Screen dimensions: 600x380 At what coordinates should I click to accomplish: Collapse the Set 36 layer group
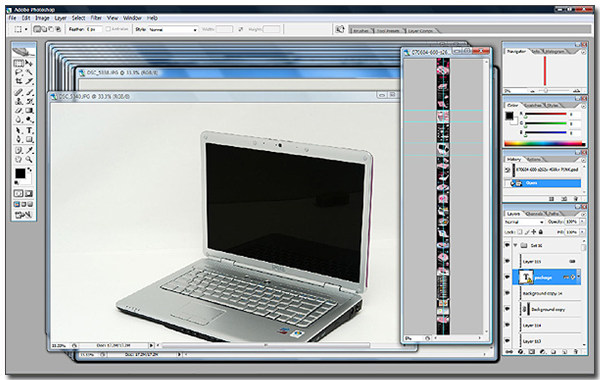[x=515, y=245]
